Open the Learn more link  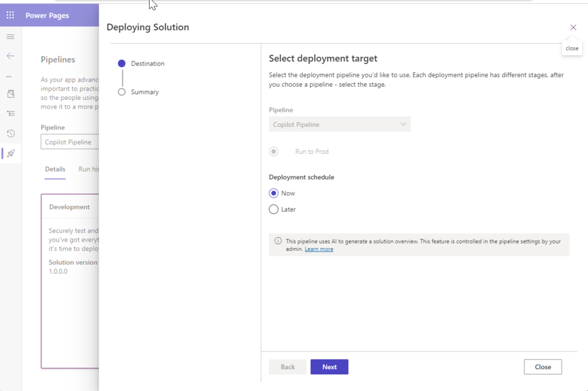pyautogui.click(x=319, y=249)
